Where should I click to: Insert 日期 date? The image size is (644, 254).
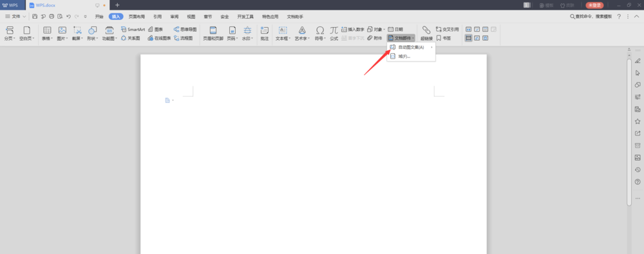click(x=395, y=30)
